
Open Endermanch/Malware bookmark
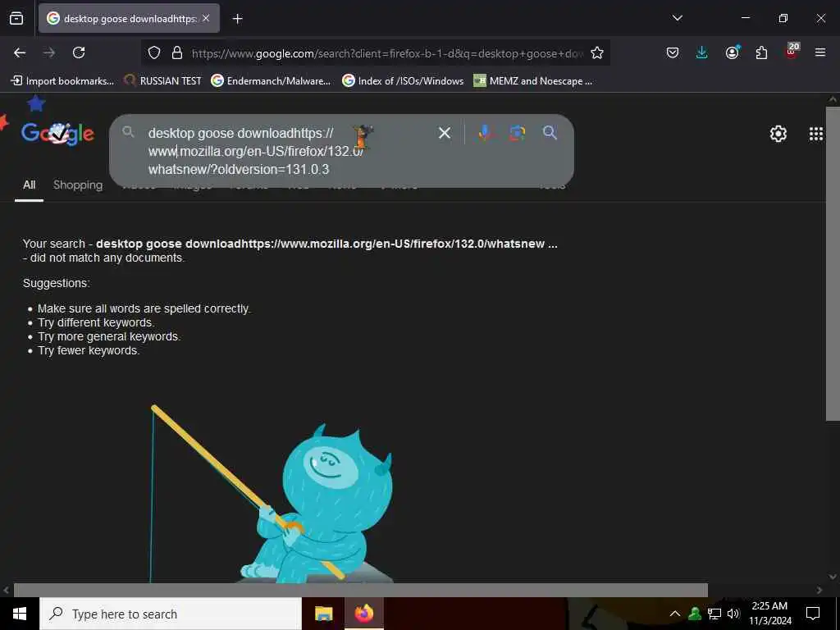tap(271, 81)
